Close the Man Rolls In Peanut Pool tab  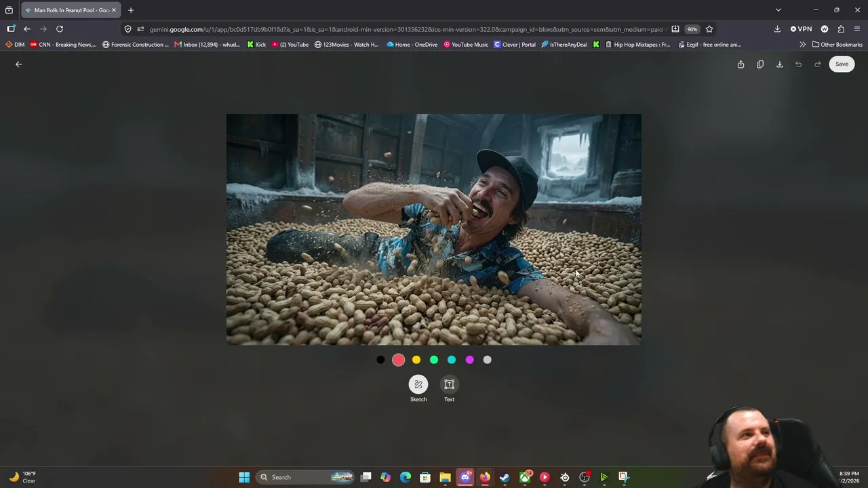pyautogui.click(x=114, y=10)
